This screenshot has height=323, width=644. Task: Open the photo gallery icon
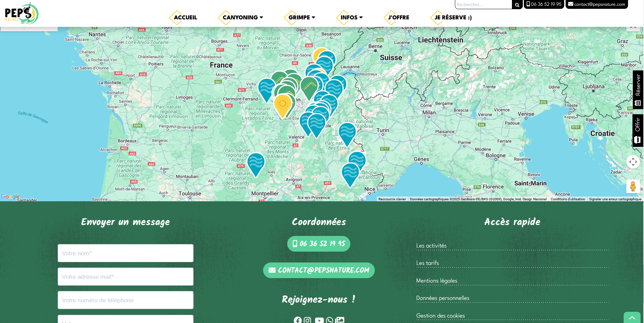coord(340,320)
